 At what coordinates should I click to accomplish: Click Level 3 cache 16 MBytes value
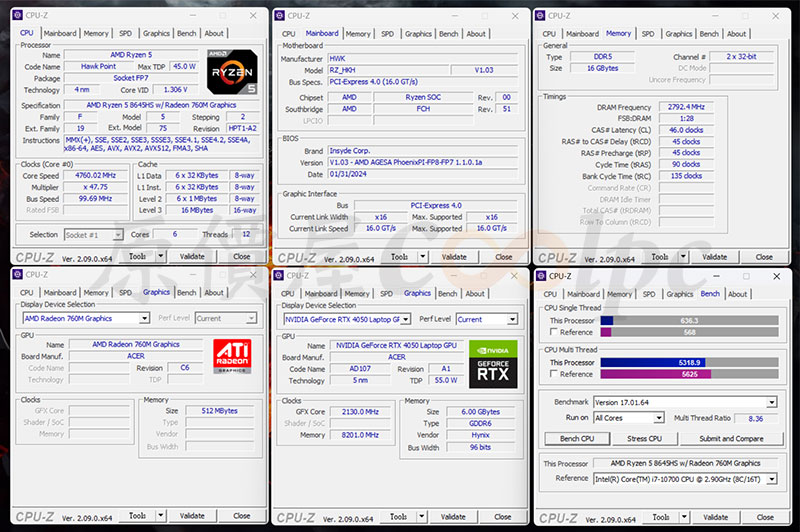pyautogui.click(x=196, y=210)
